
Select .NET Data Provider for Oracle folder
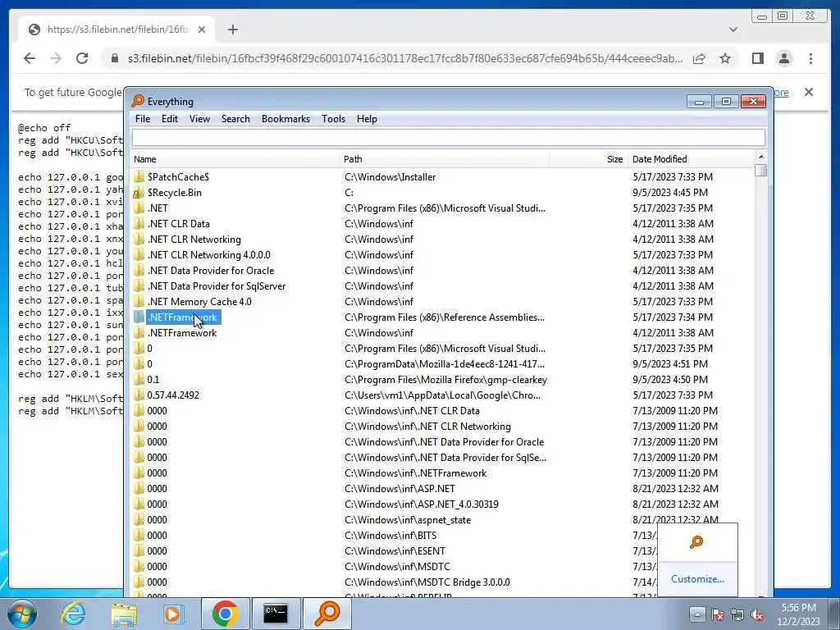(211, 271)
